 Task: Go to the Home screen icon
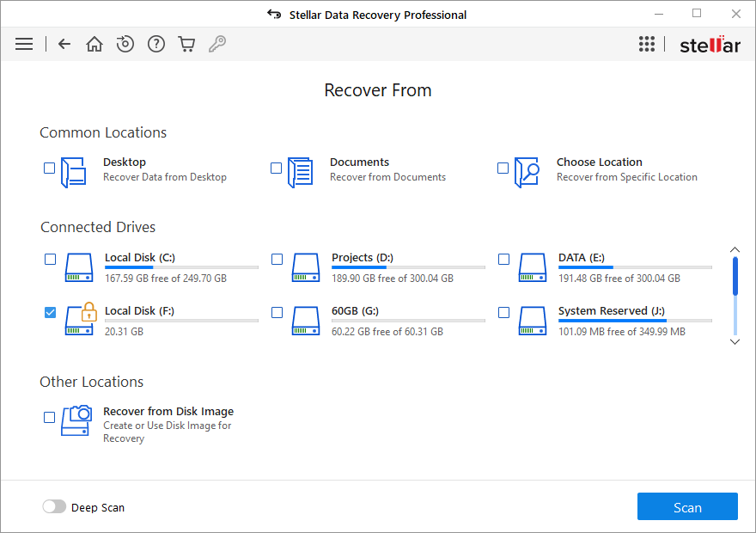pos(94,43)
